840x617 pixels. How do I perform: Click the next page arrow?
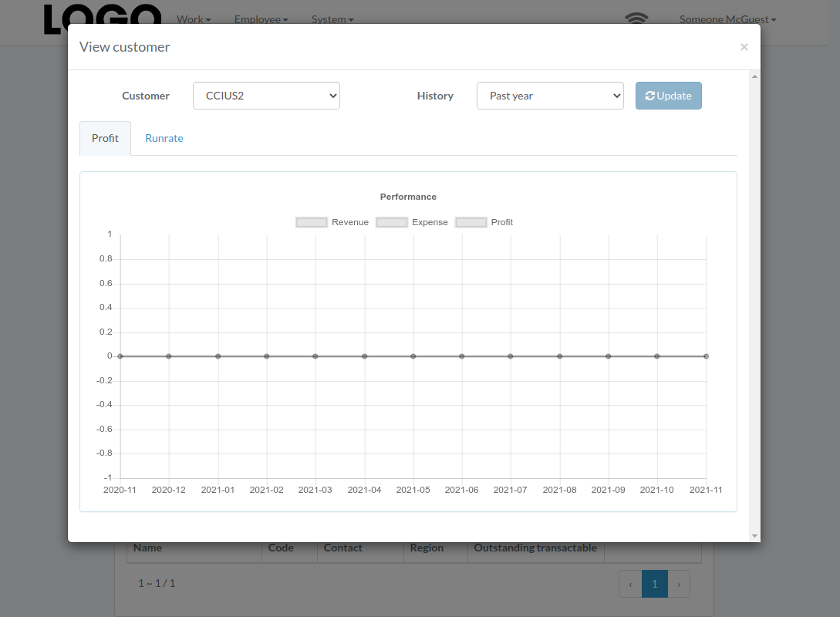[x=679, y=584]
